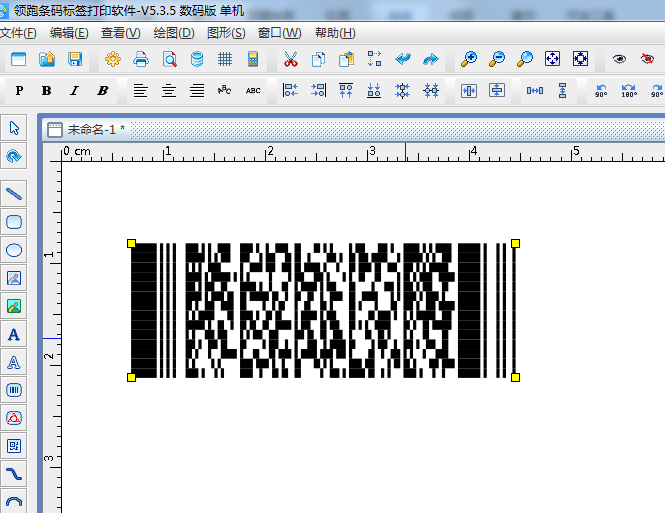This screenshot has height=513, width=665.
Task: Select the barcode drawing tool
Action: [14, 390]
